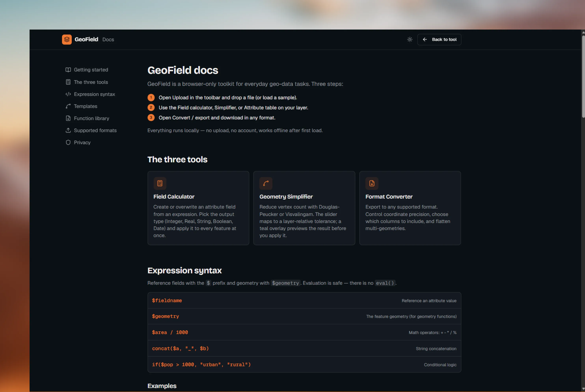The width and height of the screenshot is (585, 392).
Task: Open the Getting started sidebar link
Action: [x=91, y=70]
